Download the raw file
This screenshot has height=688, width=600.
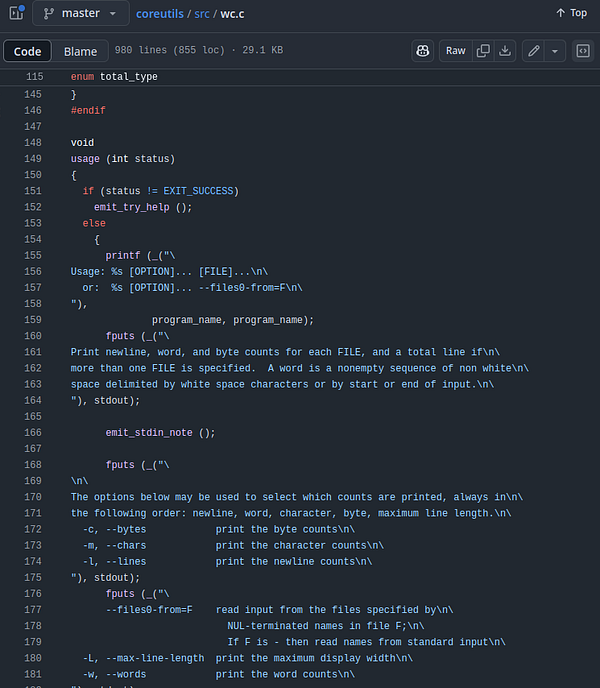(x=505, y=51)
